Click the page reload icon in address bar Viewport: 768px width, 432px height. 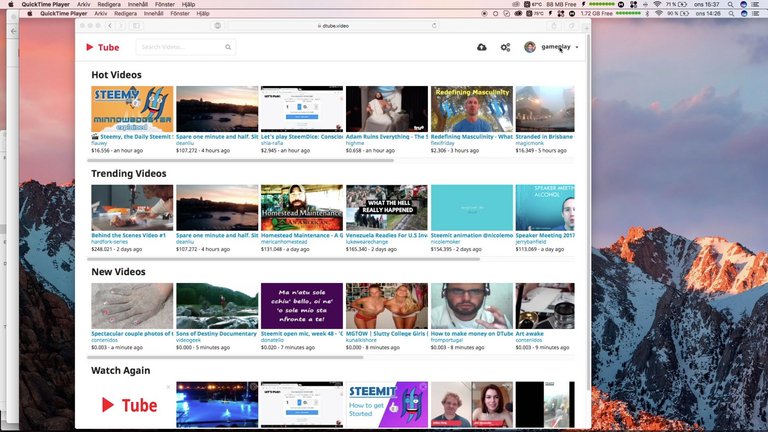433,25
